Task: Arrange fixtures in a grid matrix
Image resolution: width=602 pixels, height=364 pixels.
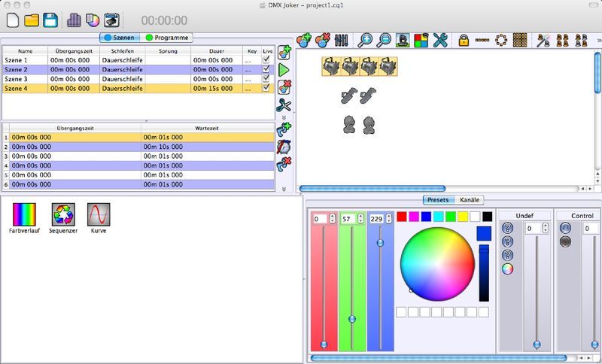Action: coord(520,40)
